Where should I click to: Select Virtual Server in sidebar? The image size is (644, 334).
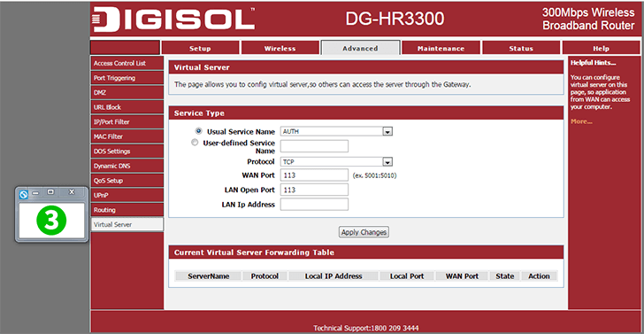point(126,225)
